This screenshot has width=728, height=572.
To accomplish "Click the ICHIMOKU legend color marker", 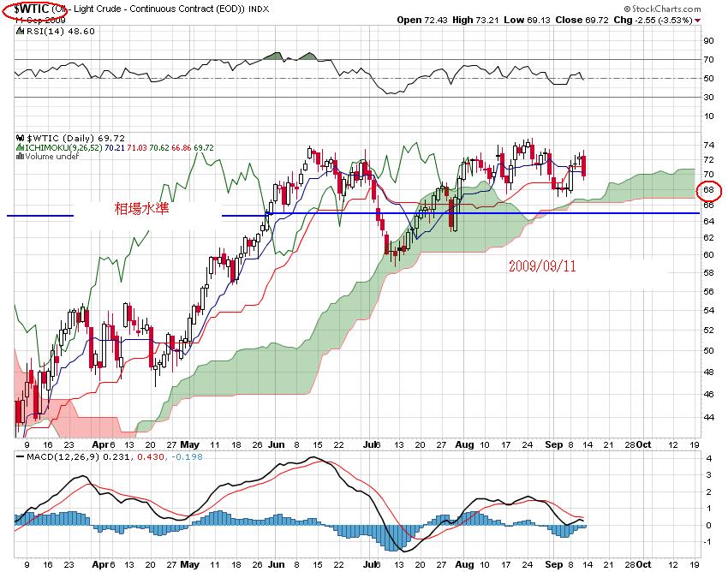I will coord(20,147).
